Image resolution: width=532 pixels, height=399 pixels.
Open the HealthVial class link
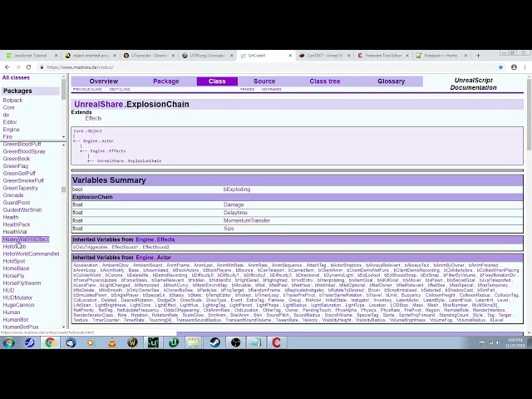[x=15, y=232]
